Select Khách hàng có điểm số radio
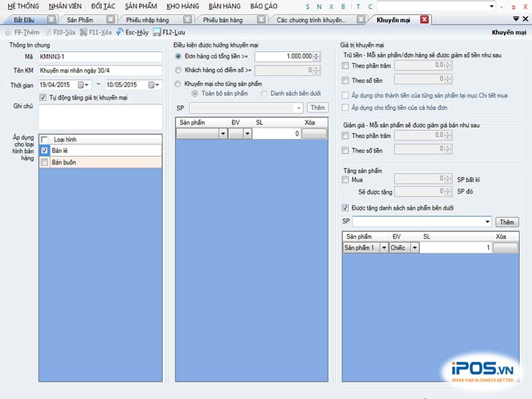This screenshot has width=532, height=399. tap(178, 70)
